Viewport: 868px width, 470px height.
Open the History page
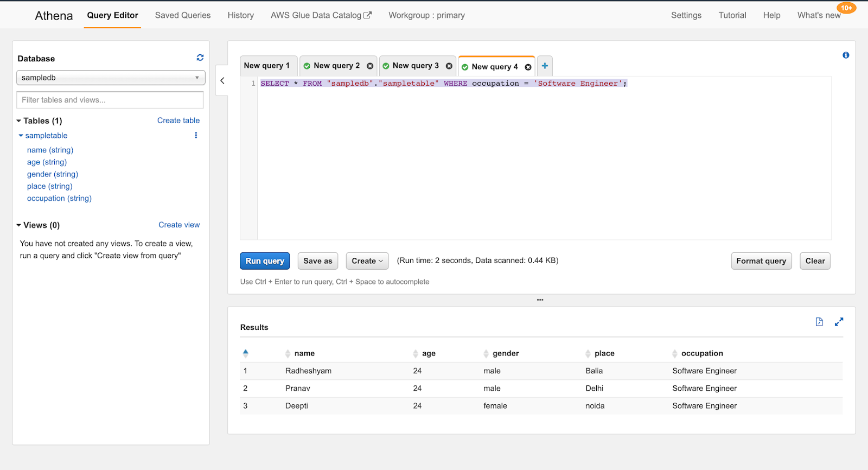click(x=241, y=15)
